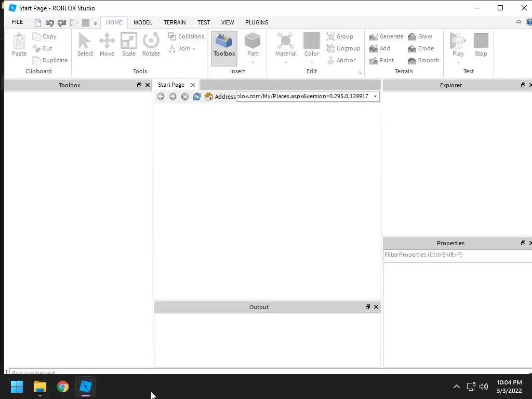532x399 pixels.
Task: Open the Color dropdown arrow
Action: coord(312,62)
